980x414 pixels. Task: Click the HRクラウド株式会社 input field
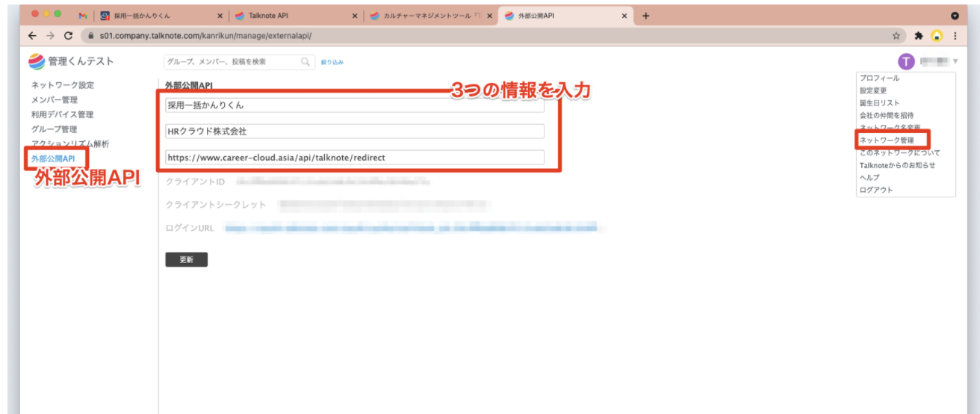355,132
